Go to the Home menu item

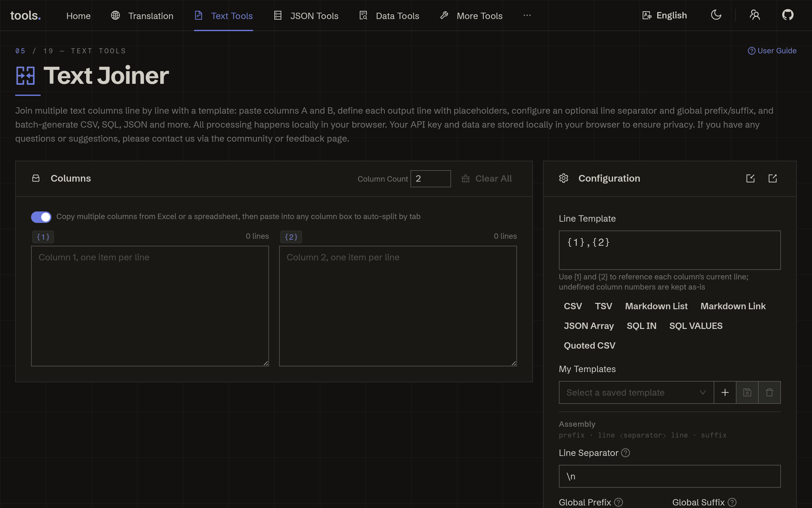[x=79, y=16]
